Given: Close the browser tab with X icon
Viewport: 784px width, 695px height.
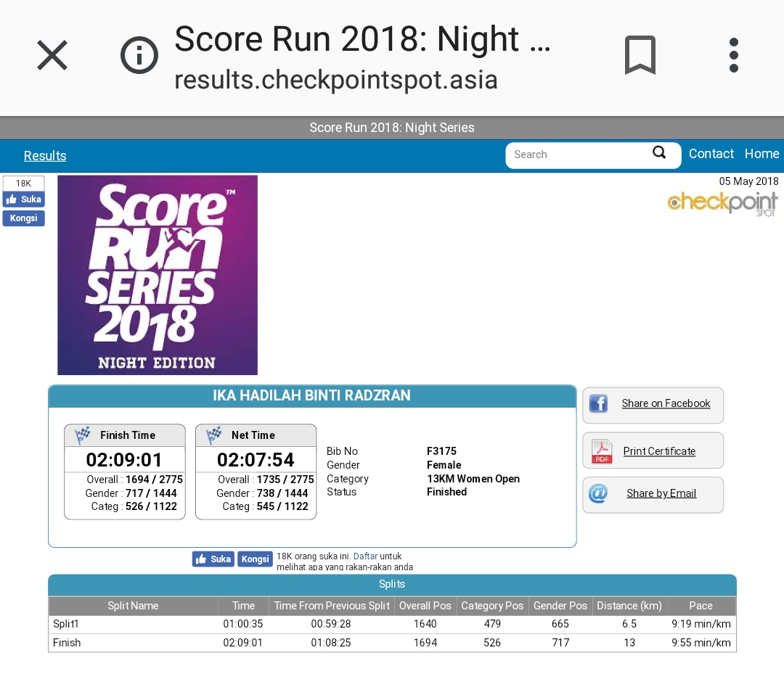Looking at the screenshot, I should 52,55.
